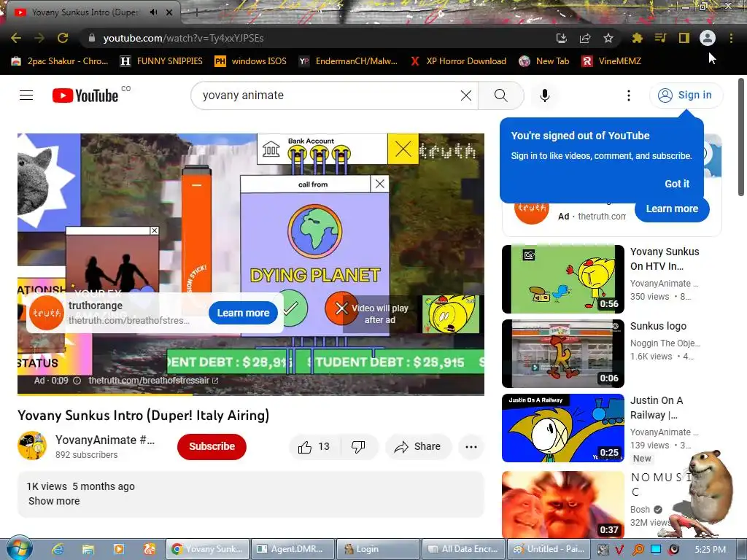Close the Yovany Sunkus Intro tab
Screen dimensions: 747x560
click(169, 12)
